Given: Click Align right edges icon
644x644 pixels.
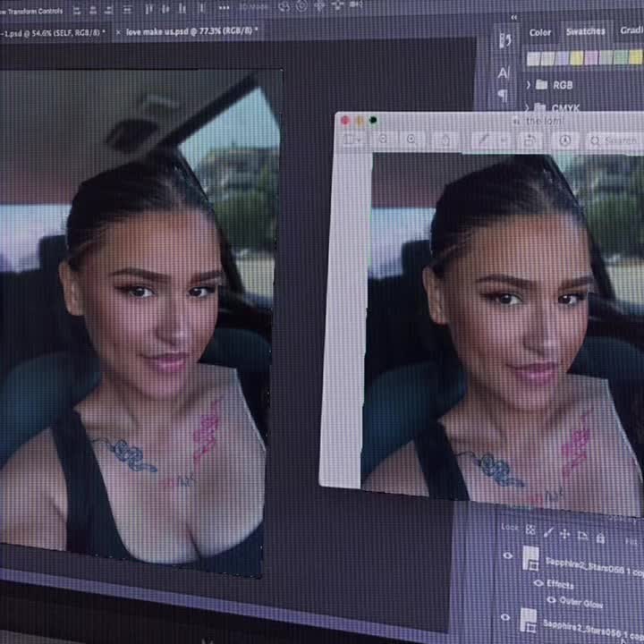Looking at the screenshot, I should 108,10.
